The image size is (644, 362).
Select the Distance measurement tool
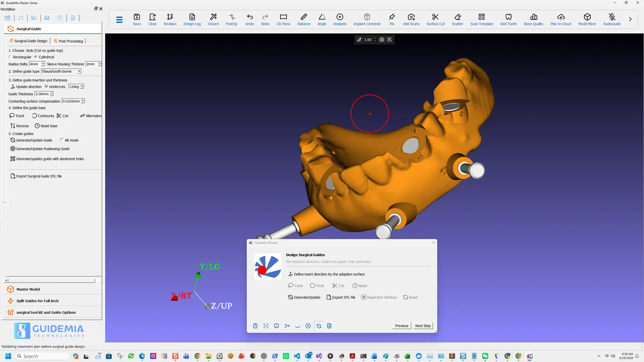click(x=304, y=19)
